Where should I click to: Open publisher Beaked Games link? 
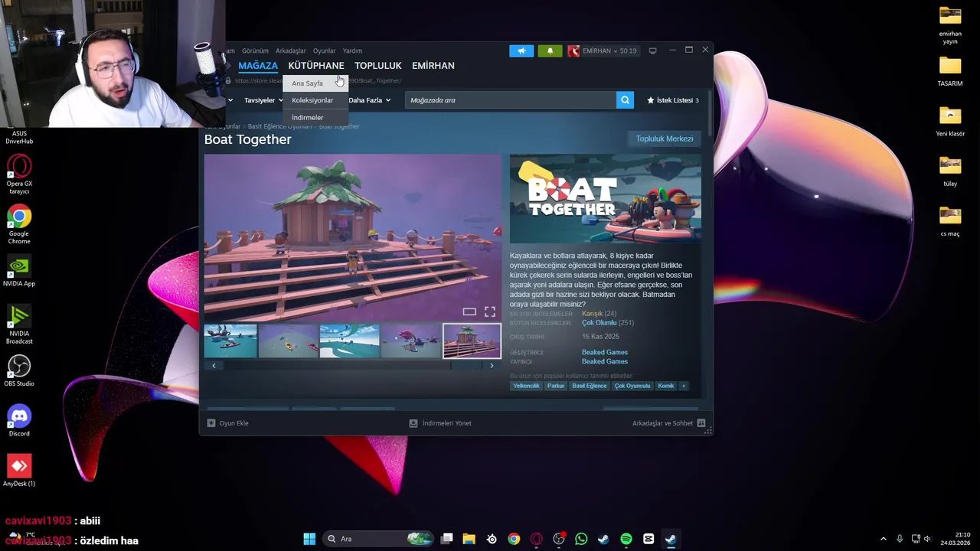[605, 362]
